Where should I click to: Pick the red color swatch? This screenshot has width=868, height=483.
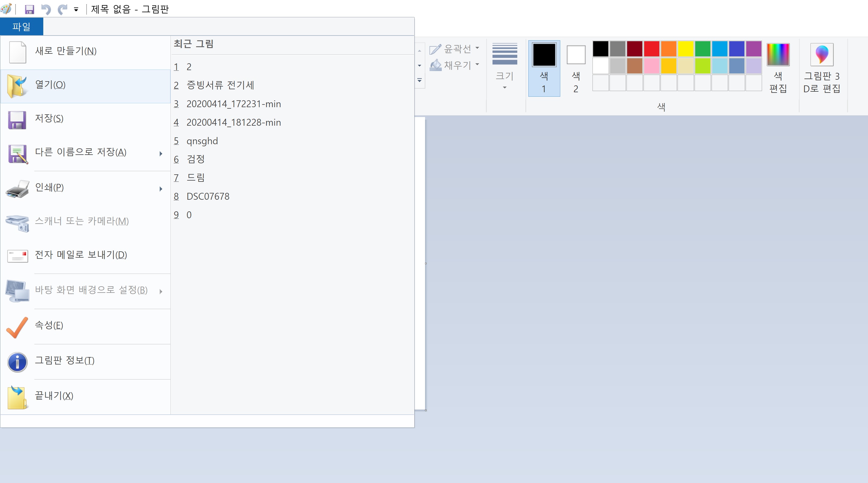click(x=651, y=49)
